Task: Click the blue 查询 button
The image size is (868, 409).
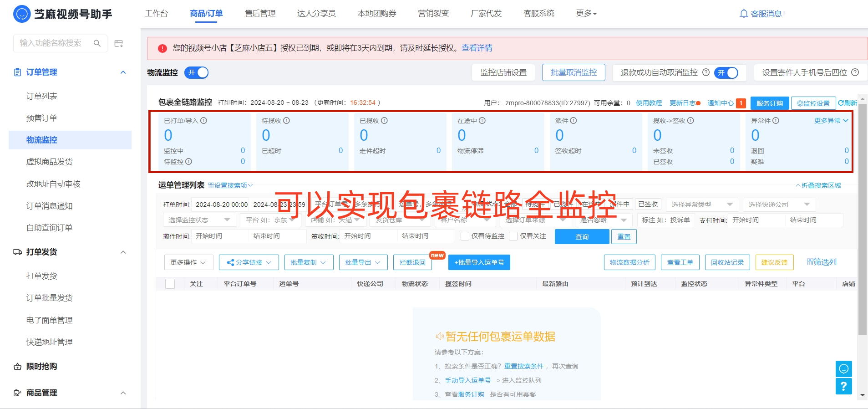Action: (x=582, y=236)
